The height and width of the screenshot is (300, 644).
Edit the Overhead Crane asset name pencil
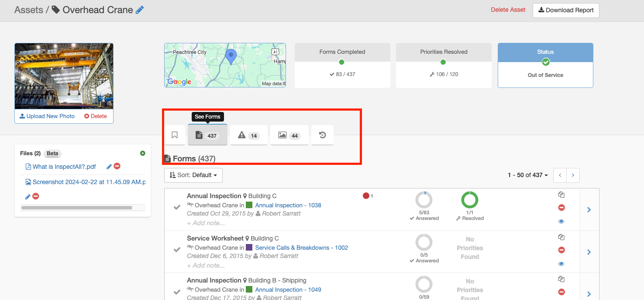click(x=140, y=10)
